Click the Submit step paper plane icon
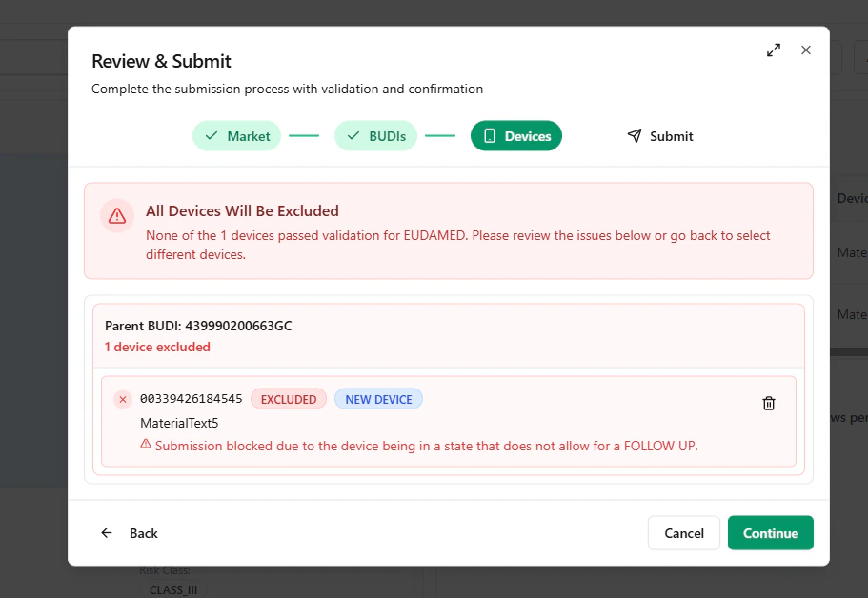The height and width of the screenshot is (598, 868). coord(634,136)
